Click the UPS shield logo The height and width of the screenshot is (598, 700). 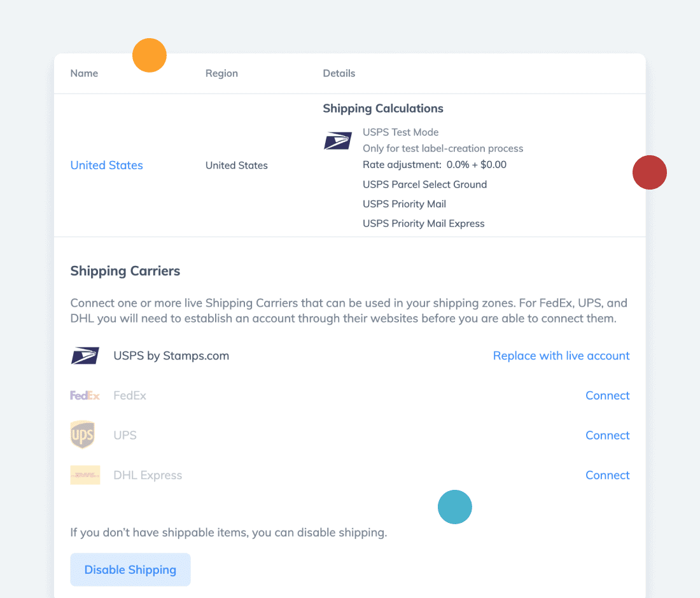pos(83,435)
